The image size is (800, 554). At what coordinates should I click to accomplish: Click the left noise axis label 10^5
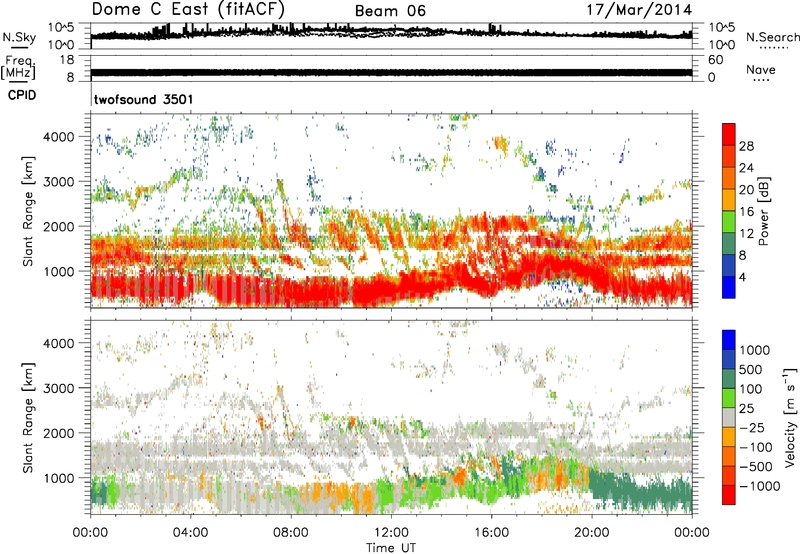pyautogui.click(x=61, y=27)
